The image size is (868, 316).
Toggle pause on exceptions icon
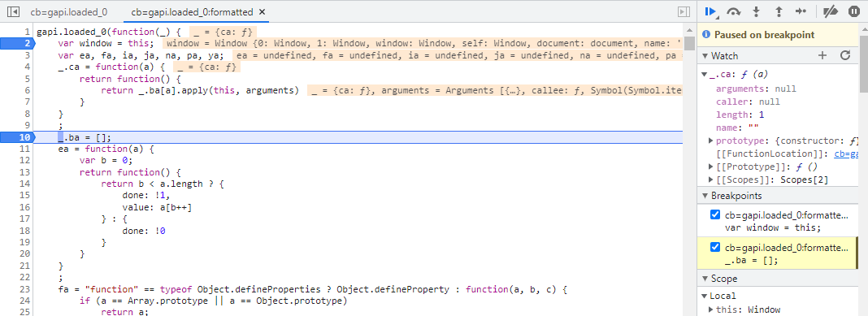[x=853, y=11]
